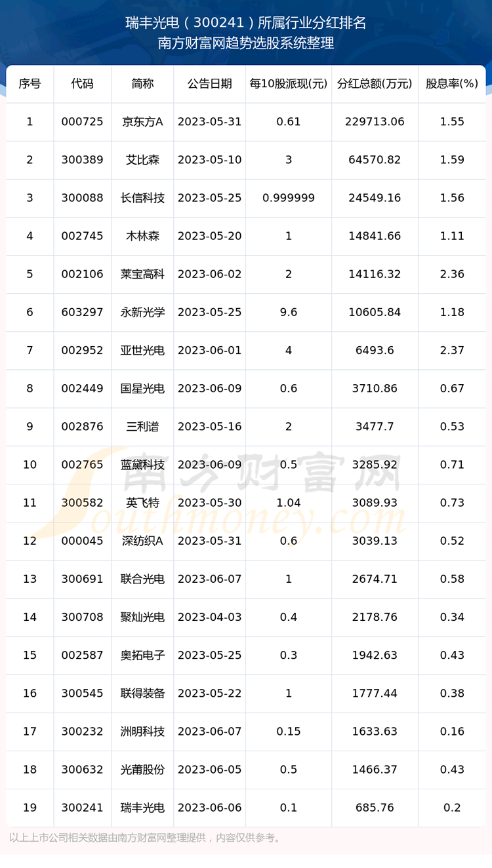Click the 长信科技 stock name
Image resolution: width=492 pixels, height=868 pixels.
tap(142, 198)
